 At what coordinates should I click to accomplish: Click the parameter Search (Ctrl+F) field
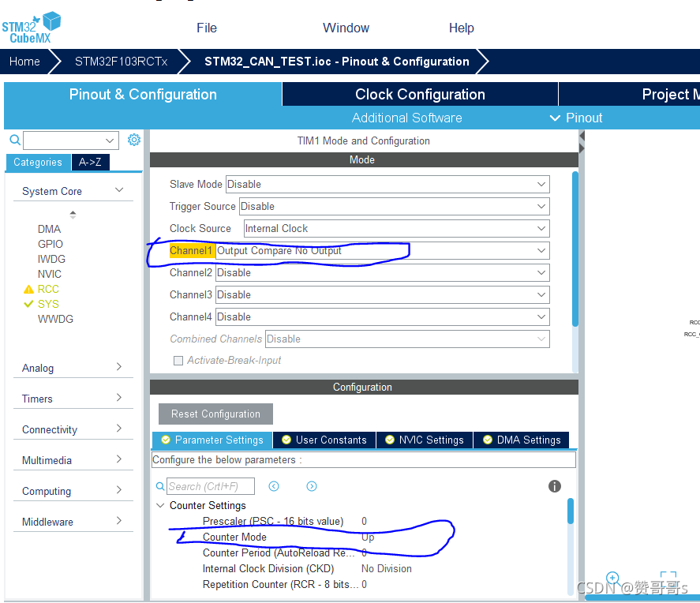211,486
